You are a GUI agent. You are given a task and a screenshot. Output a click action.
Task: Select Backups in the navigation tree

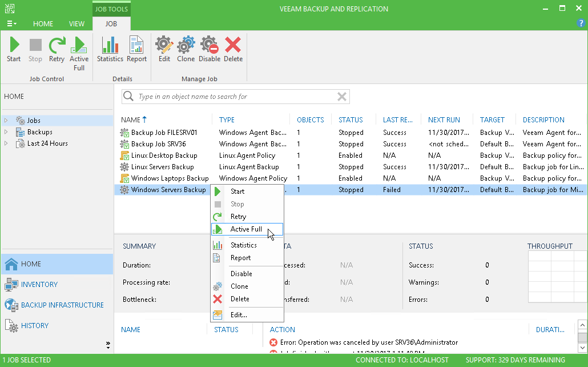tap(40, 132)
